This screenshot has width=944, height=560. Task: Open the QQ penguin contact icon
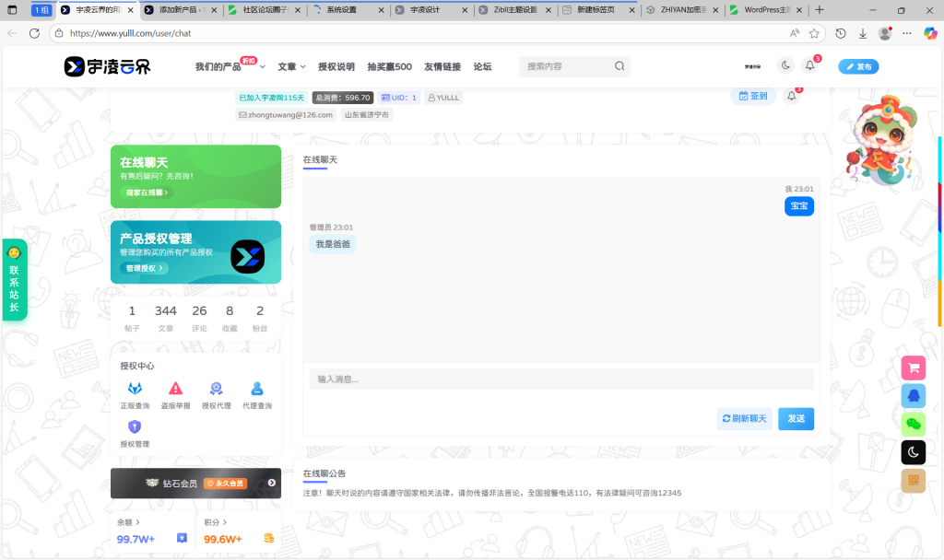(x=913, y=396)
